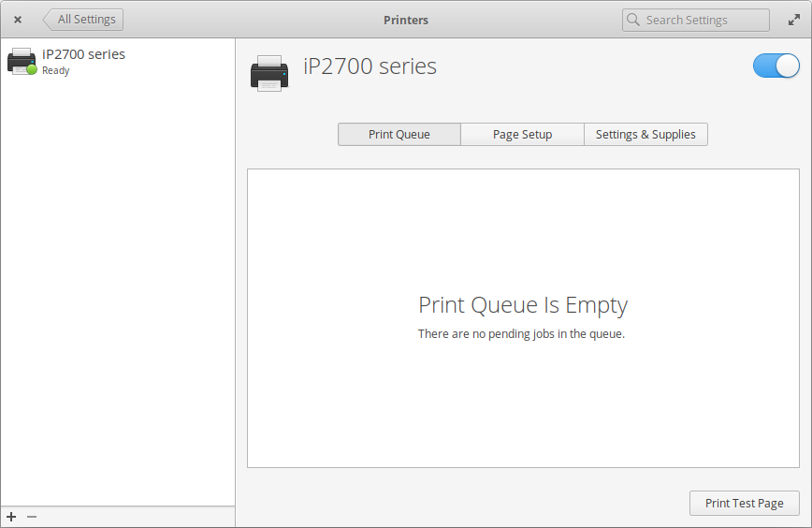This screenshot has height=528, width=812.
Task: Maximize the window using expand arrows icon
Action: click(x=794, y=20)
